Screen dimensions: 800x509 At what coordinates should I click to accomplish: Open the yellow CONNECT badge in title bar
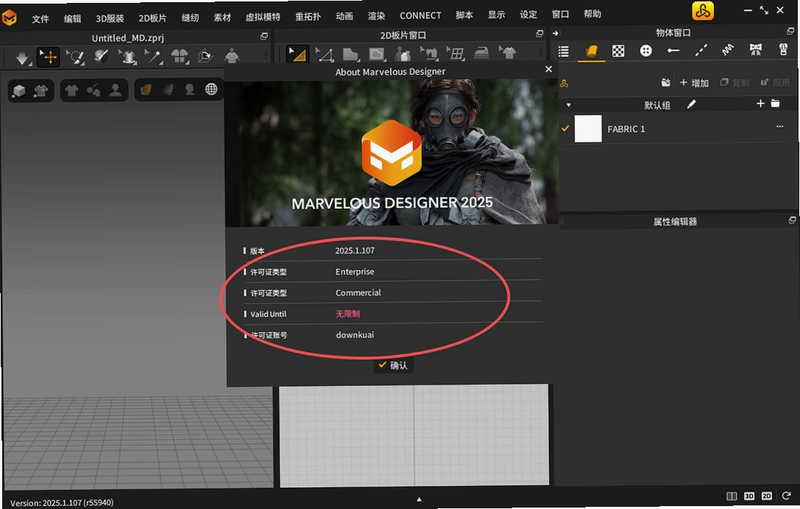(x=703, y=11)
